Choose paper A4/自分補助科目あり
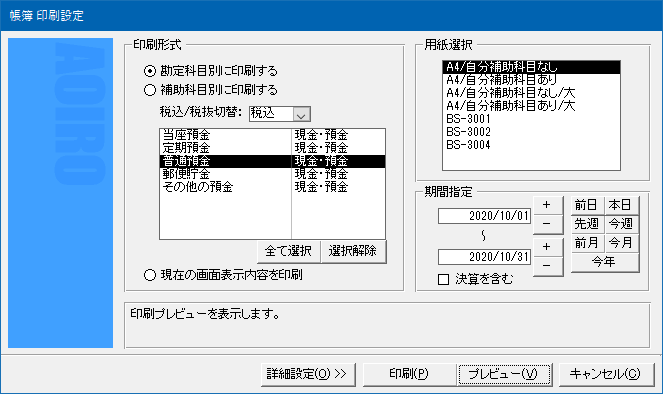 [x=531, y=80]
